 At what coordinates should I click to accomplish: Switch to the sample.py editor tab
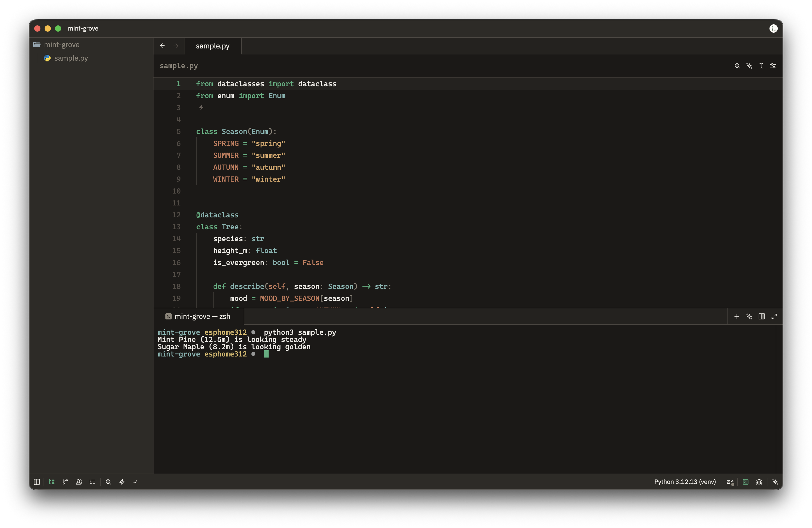click(213, 46)
